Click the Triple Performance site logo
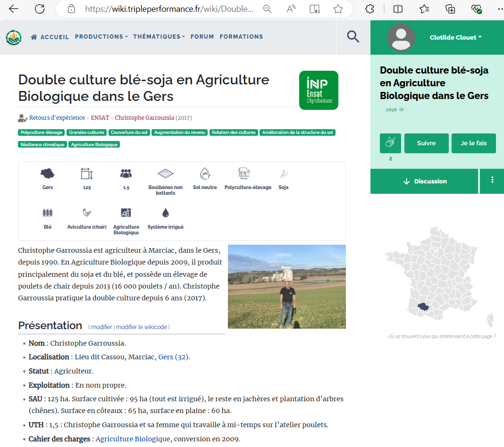The height and width of the screenshot is (447, 504). [x=14, y=37]
